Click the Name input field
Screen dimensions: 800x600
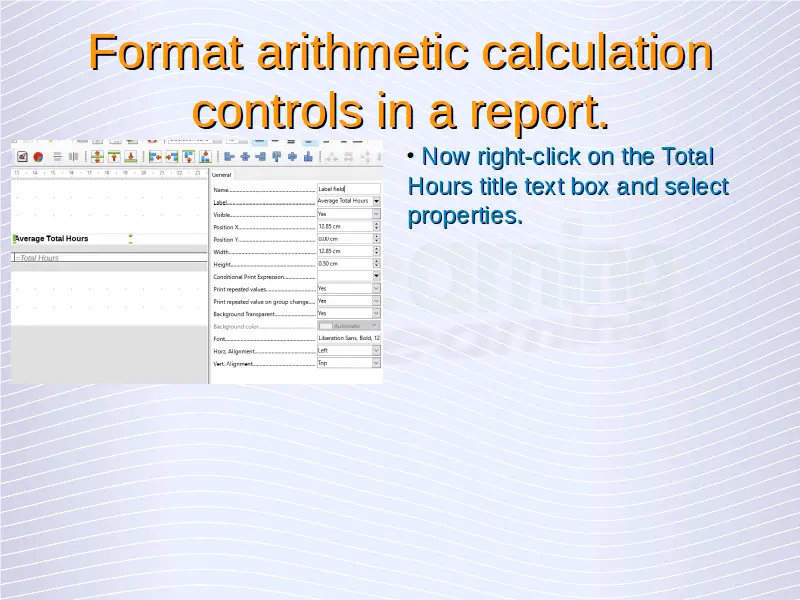(x=349, y=189)
